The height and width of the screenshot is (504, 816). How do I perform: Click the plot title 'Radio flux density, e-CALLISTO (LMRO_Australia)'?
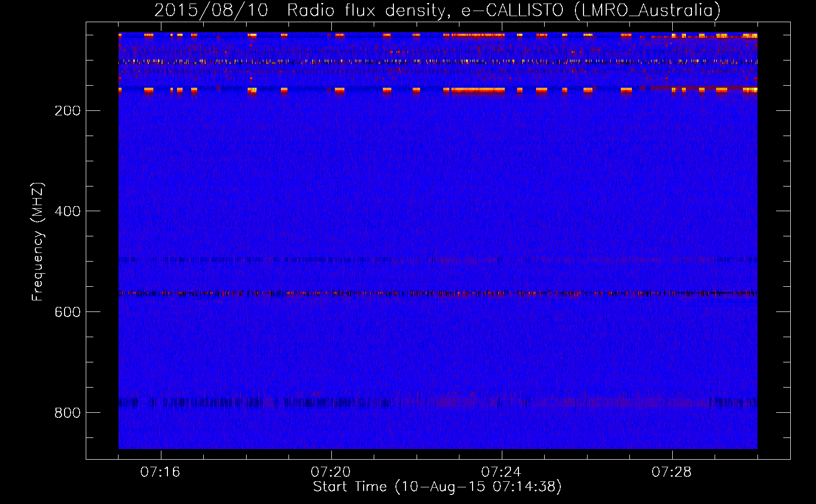point(503,10)
